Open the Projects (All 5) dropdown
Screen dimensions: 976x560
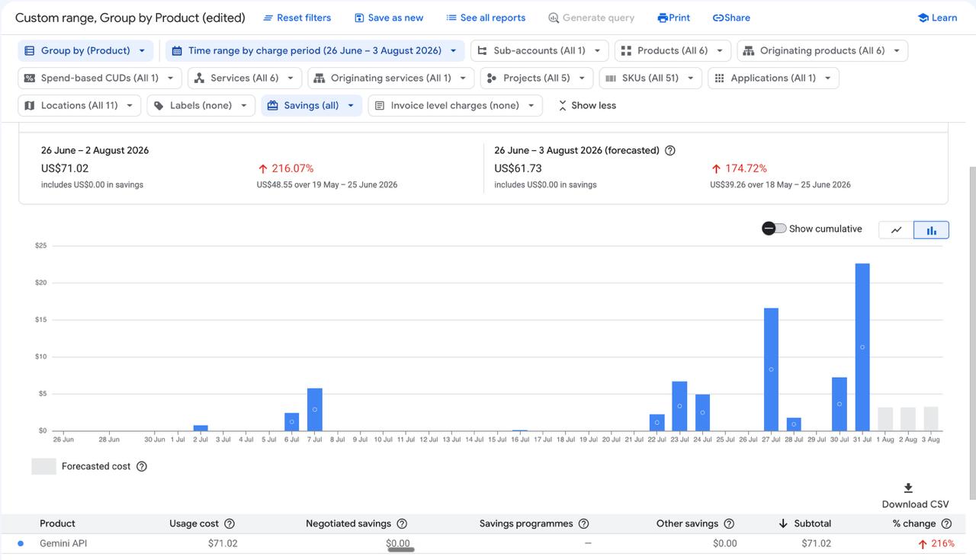pyautogui.click(x=537, y=78)
